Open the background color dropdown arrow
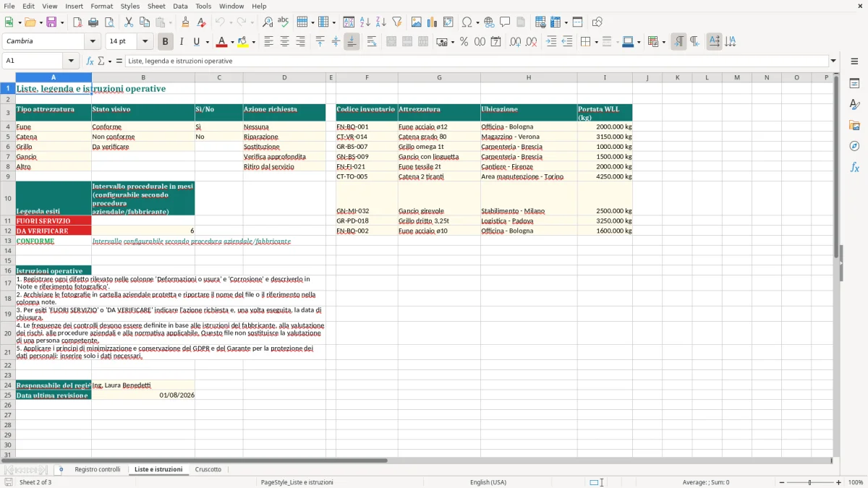This screenshot has width=868, height=488. click(x=253, y=42)
